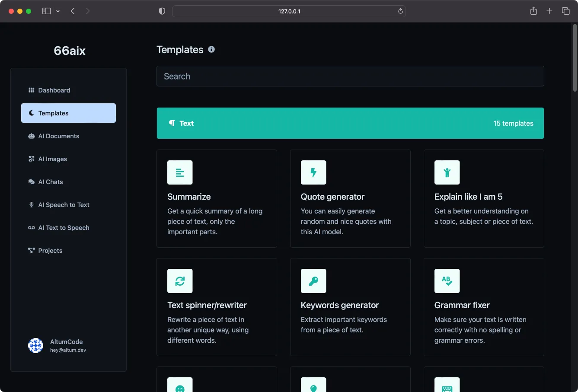
Task: Open the AI Images page
Action: click(53, 159)
